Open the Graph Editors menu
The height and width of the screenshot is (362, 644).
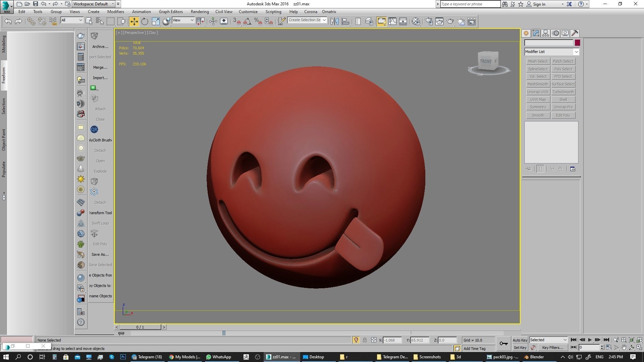(x=171, y=11)
